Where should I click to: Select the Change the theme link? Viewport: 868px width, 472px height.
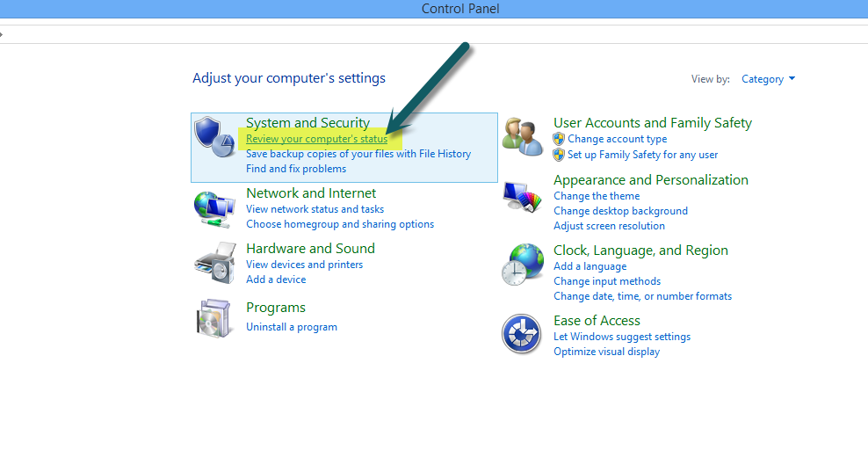tap(597, 196)
